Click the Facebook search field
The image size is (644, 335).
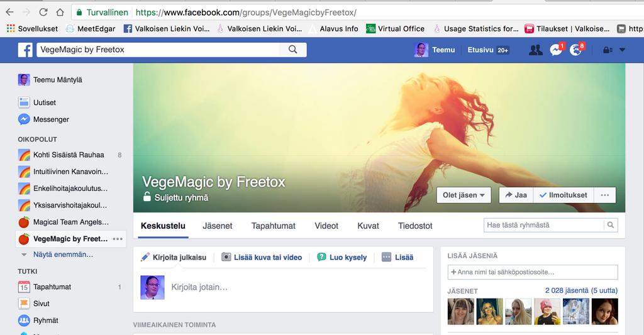pos(158,50)
